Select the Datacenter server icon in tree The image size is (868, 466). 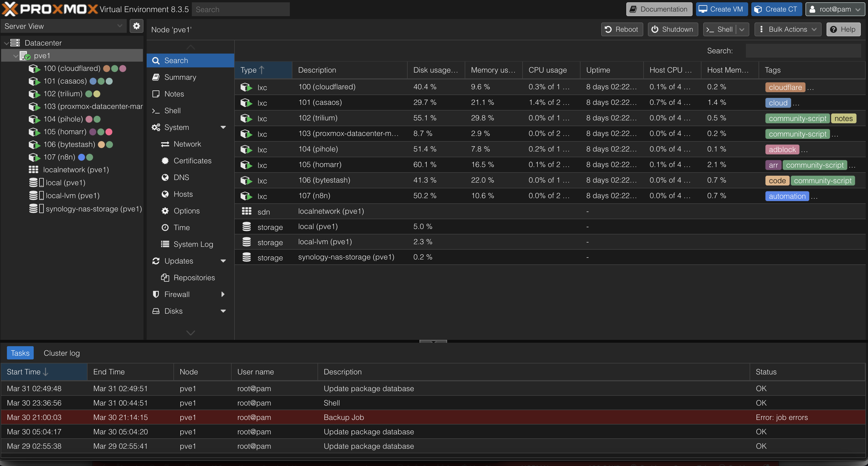(x=15, y=43)
